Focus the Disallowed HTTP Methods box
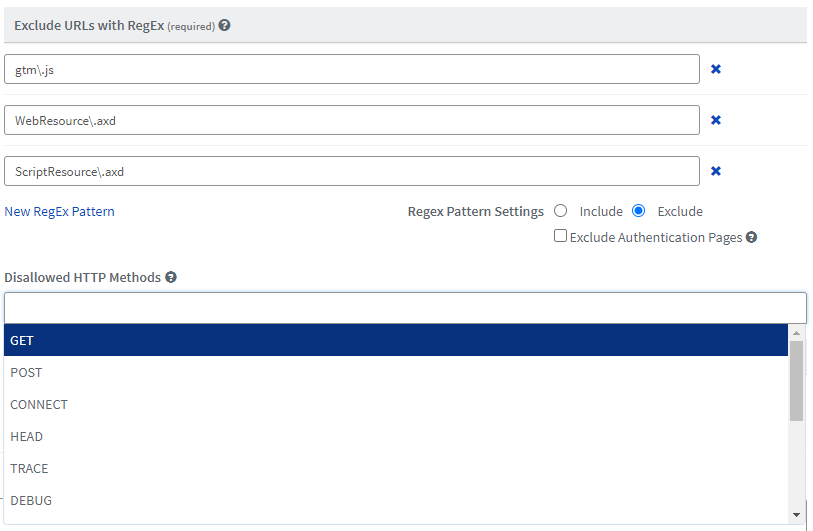This screenshot has width=813, height=531. tap(405, 308)
